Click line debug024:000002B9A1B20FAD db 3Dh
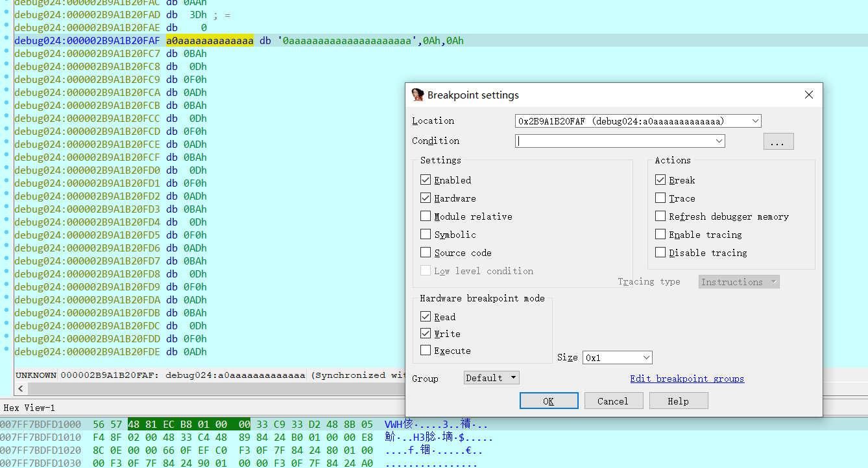Image resolution: width=868 pixels, height=468 pixels. pyautogui.click(x=122, y=15)
